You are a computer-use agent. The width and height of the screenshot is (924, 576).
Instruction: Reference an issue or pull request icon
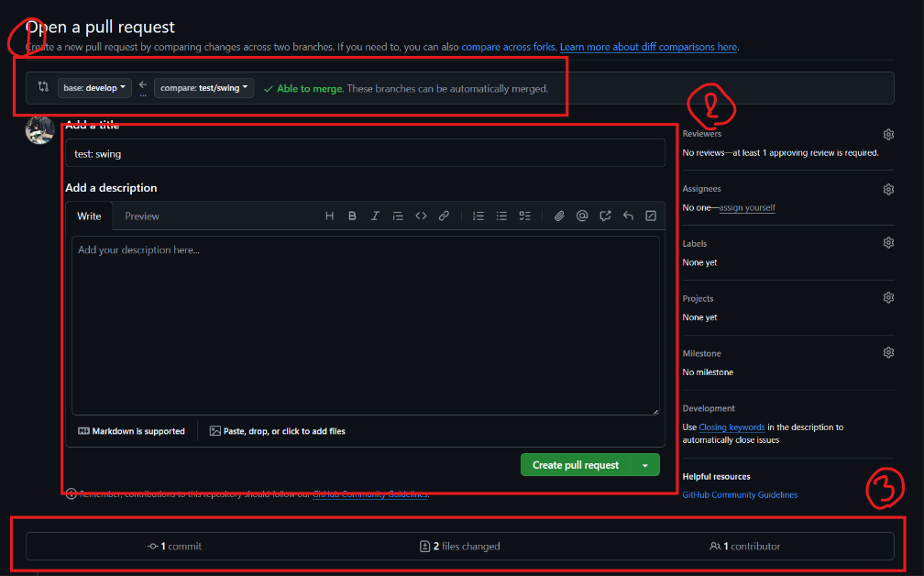click(x=605, y=216)
